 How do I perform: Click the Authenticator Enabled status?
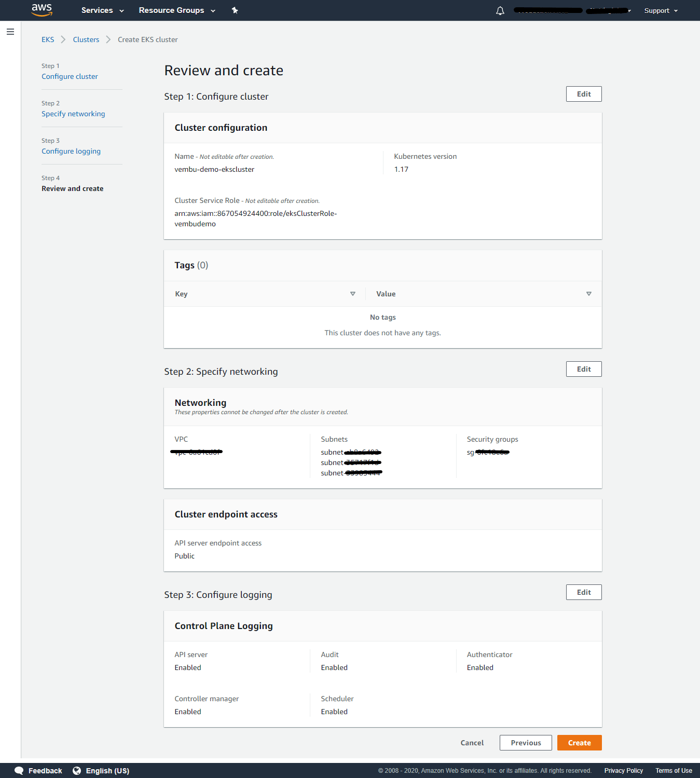pyautogui.click(x=480, y=667)
